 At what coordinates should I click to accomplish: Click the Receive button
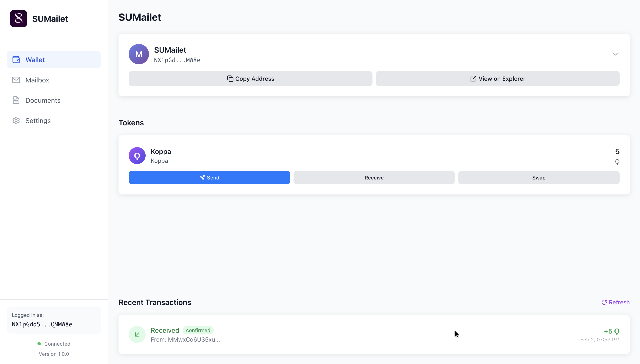tap(374, 178)
